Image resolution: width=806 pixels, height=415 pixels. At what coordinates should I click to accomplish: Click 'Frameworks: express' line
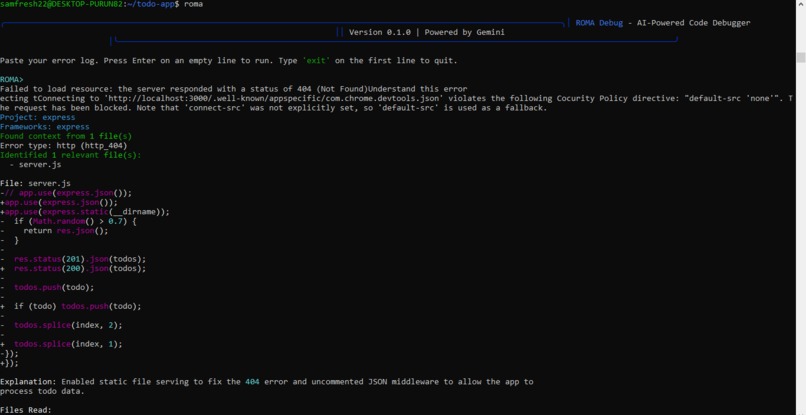coord(45,127)
